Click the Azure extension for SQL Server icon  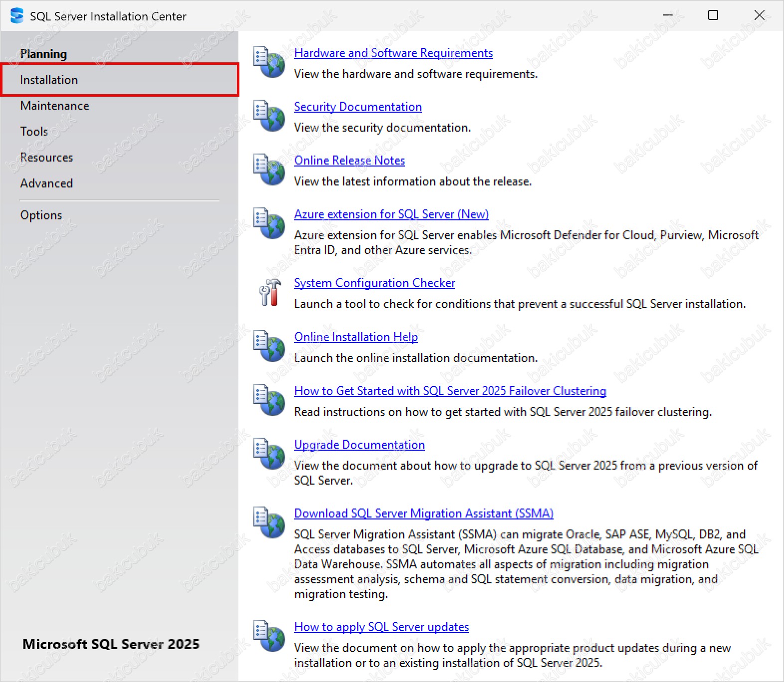269,224
